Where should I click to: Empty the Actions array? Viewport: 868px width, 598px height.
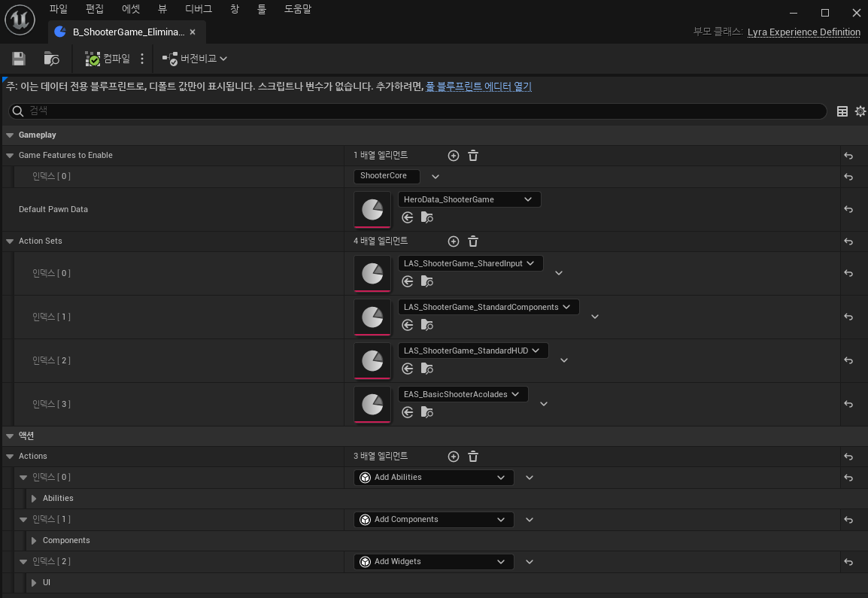[x=473, y=457]
